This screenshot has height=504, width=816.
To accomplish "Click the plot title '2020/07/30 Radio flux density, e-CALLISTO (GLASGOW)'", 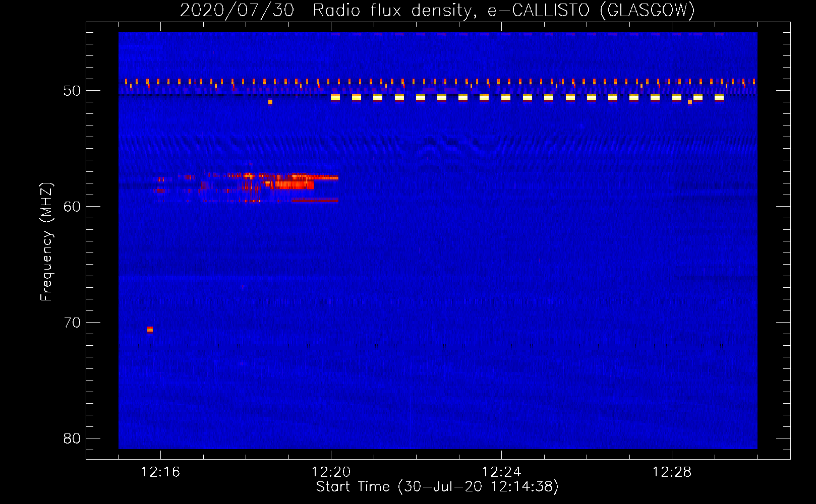I will [437, 10].
